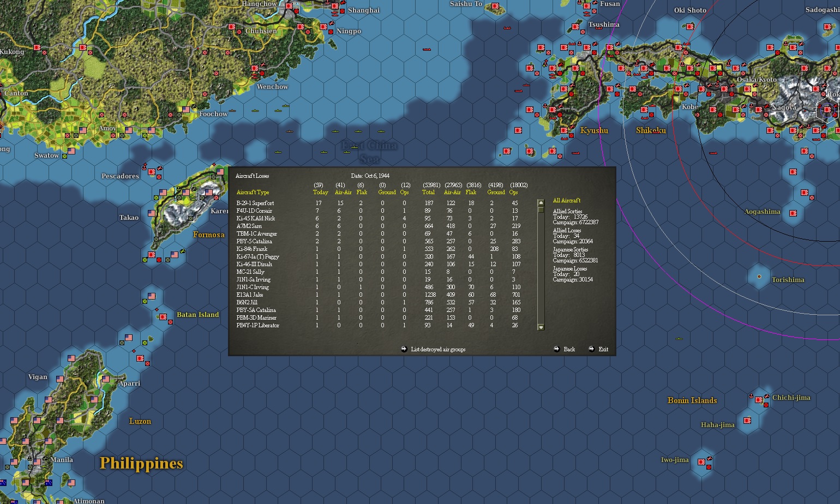840x504 pixels.
Task: Select the US flag base beside Vigan
Action: click(x=60, y=379)
